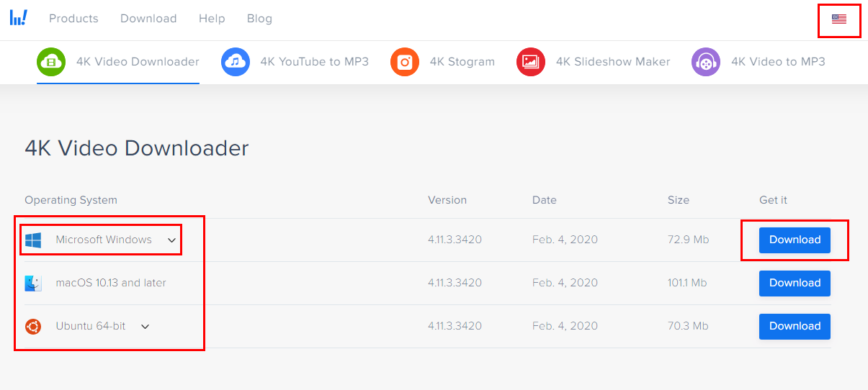This screenshot has height=390, width=868.
Task: Click the Date column header
Action: [545, 200]
